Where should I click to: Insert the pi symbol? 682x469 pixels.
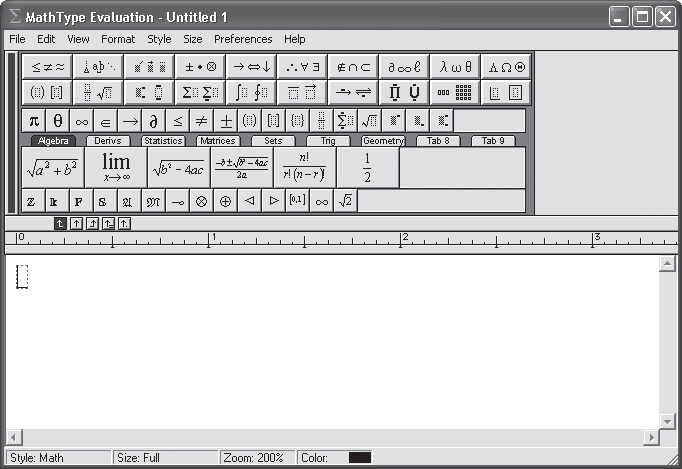coord(33,121)
